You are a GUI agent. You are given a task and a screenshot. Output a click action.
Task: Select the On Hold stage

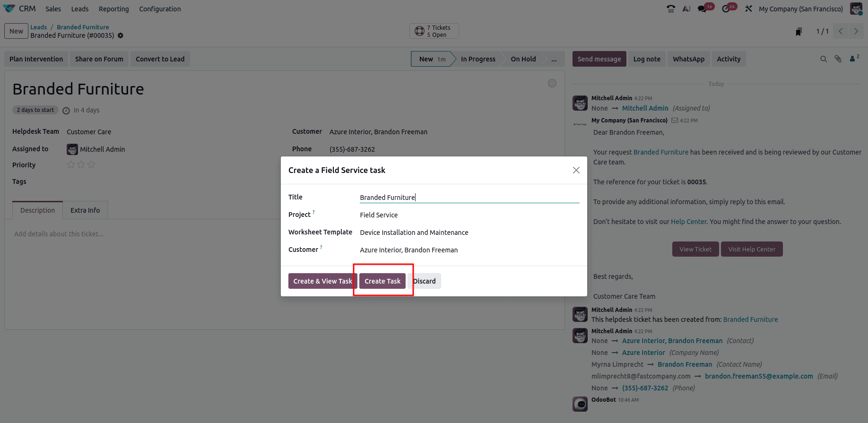523,59
